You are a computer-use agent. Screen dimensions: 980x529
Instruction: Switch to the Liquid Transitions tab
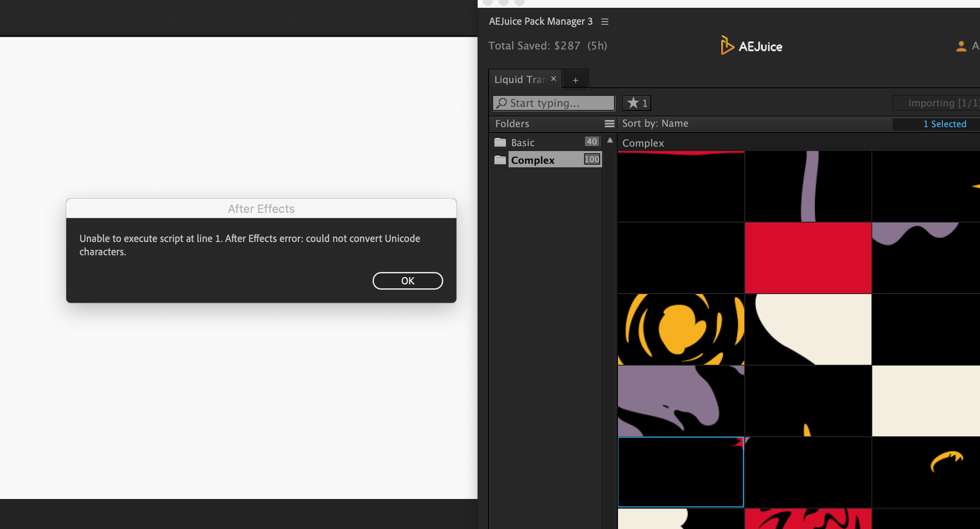click(x=519, y=79)
